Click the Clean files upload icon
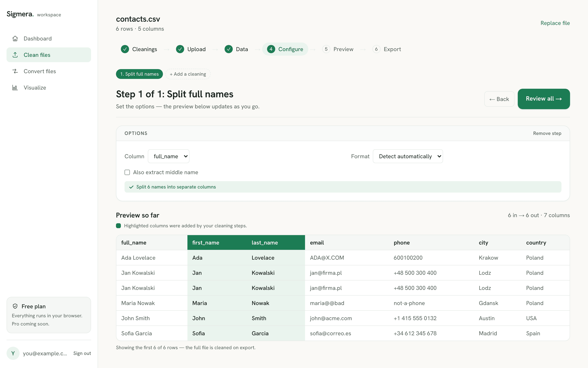The image size is (588, 368). [15, 55]
